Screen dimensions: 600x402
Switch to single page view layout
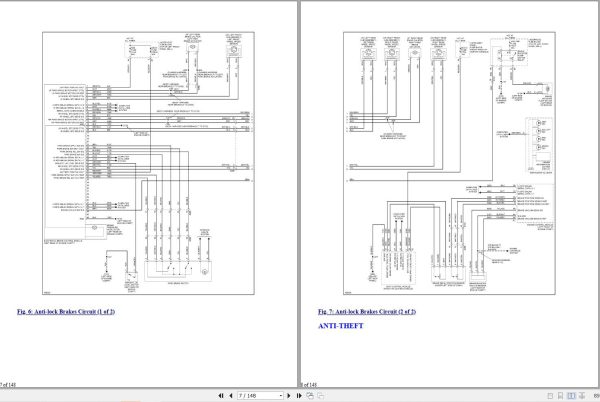pyautogui.click(x=550, y=395)
